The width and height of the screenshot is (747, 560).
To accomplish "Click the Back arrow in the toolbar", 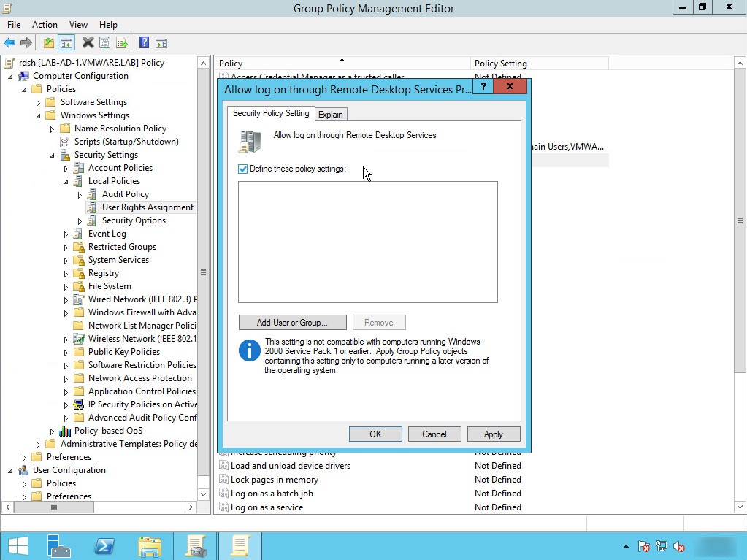I will (9, 43).
